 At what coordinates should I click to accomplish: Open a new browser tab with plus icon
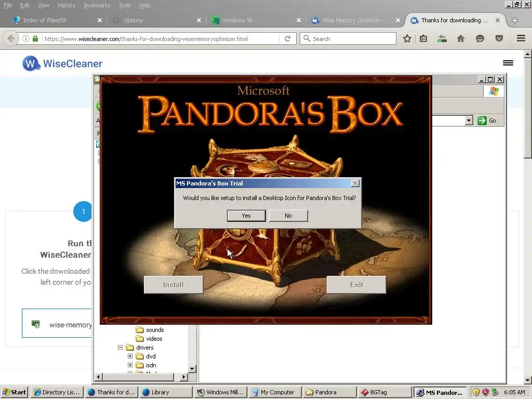pos(515,20)
